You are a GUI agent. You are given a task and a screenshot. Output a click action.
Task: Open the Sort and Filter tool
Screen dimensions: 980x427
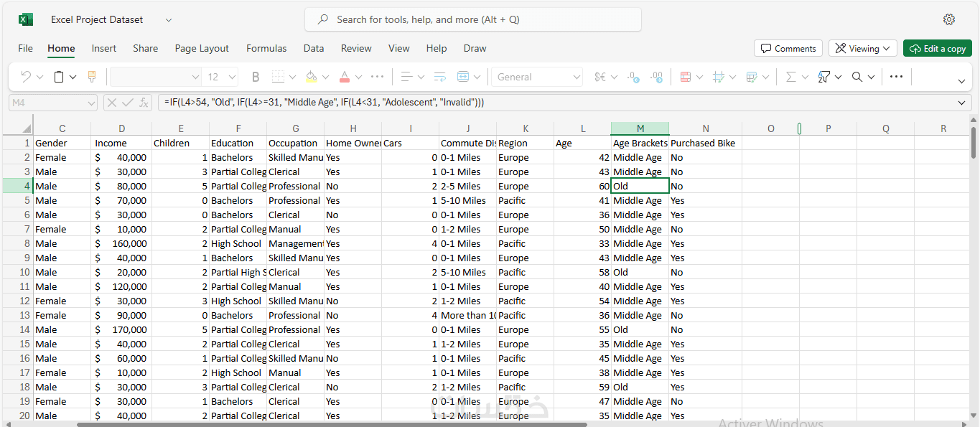823,77
